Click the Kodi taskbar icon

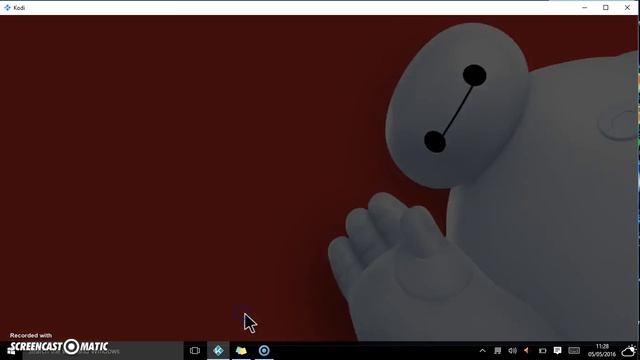pyautogui.click(x=218, y=351)
